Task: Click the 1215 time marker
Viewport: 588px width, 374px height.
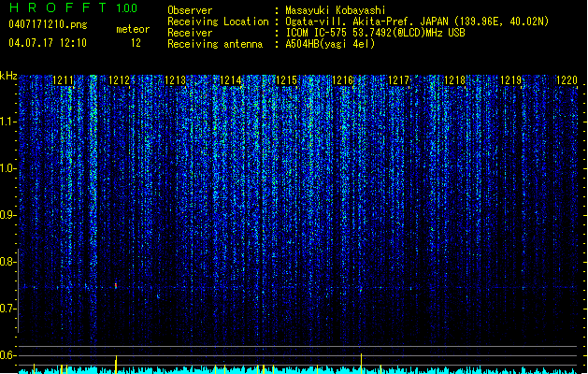Action: coord(286,80)
